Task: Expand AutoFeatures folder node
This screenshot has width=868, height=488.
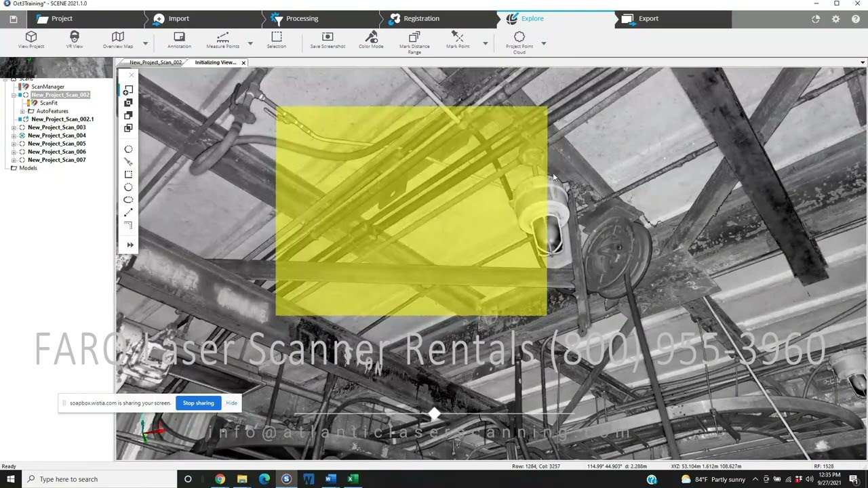Action: tap(22, 111)
